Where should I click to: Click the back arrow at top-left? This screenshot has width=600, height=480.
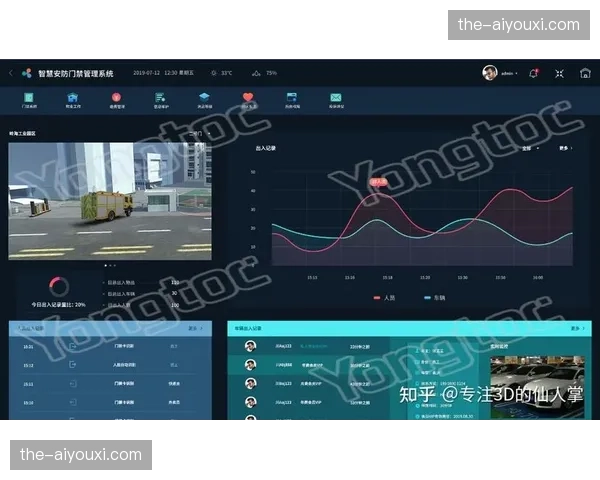(x=11, y=73)
